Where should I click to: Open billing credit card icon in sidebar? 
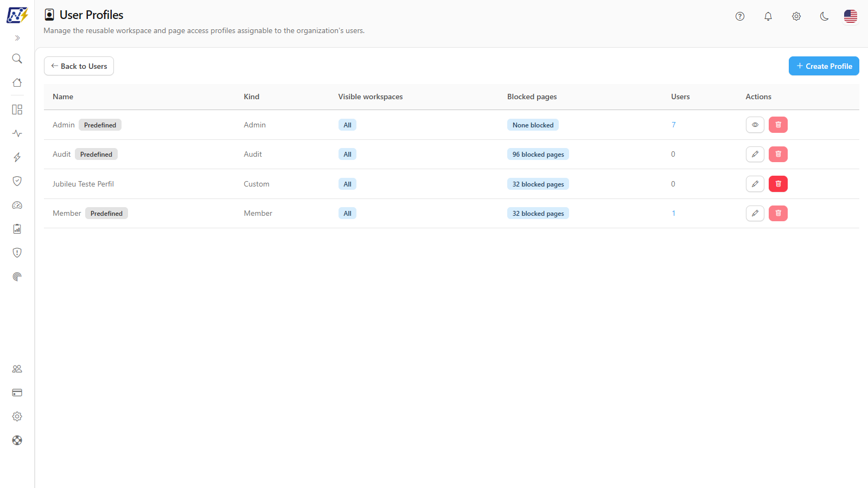[x=17, y=393]
